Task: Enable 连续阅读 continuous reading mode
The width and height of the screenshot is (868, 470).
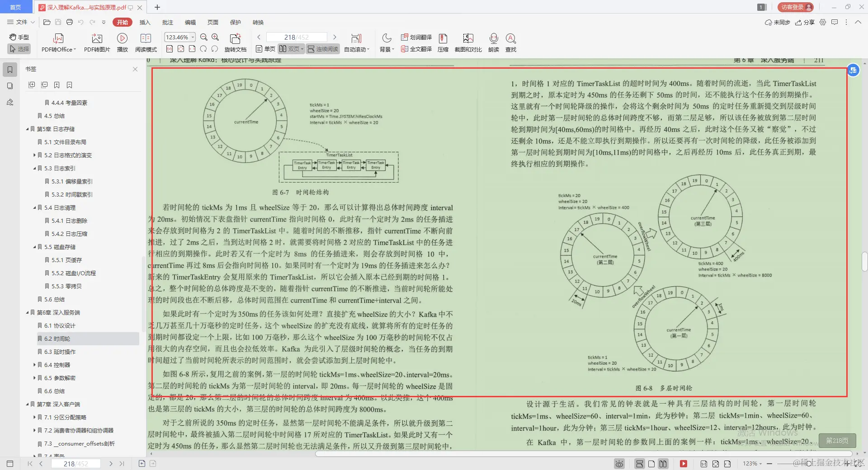Action: (x=322, y=49)
